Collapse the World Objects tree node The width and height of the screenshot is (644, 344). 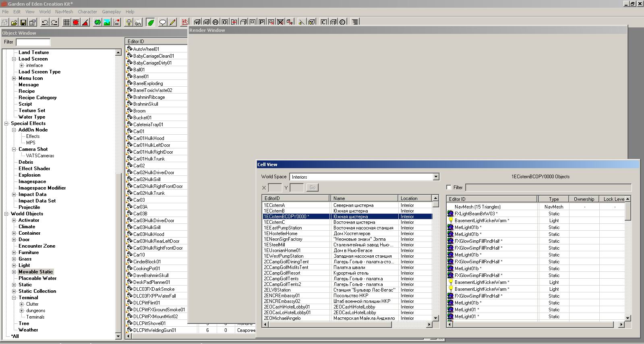tap(6, 214)
